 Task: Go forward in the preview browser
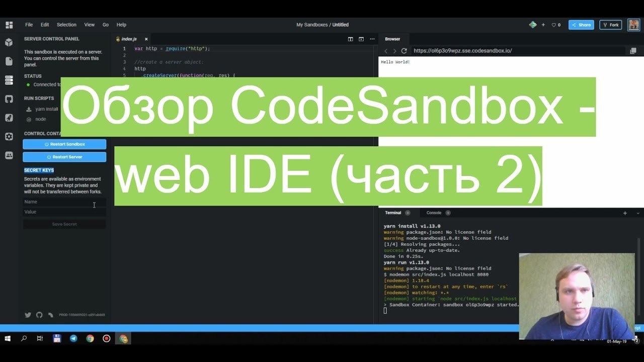click(394, 51)
